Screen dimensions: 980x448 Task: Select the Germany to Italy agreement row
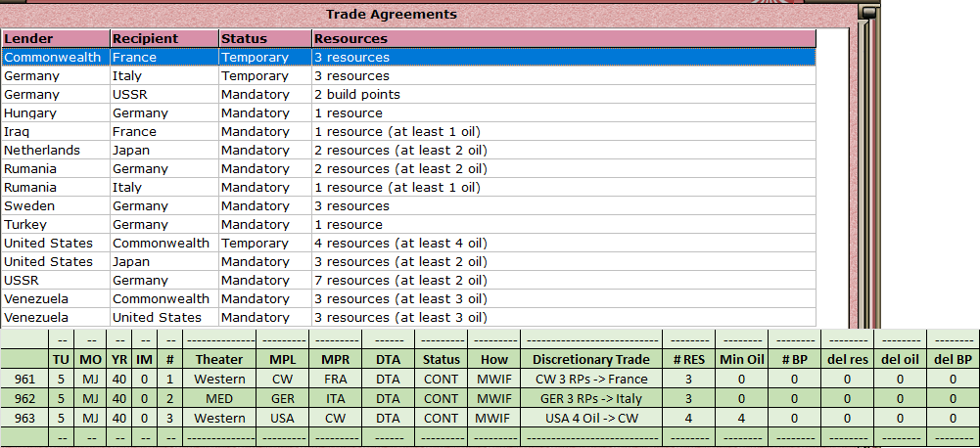(x=409, y=76)
